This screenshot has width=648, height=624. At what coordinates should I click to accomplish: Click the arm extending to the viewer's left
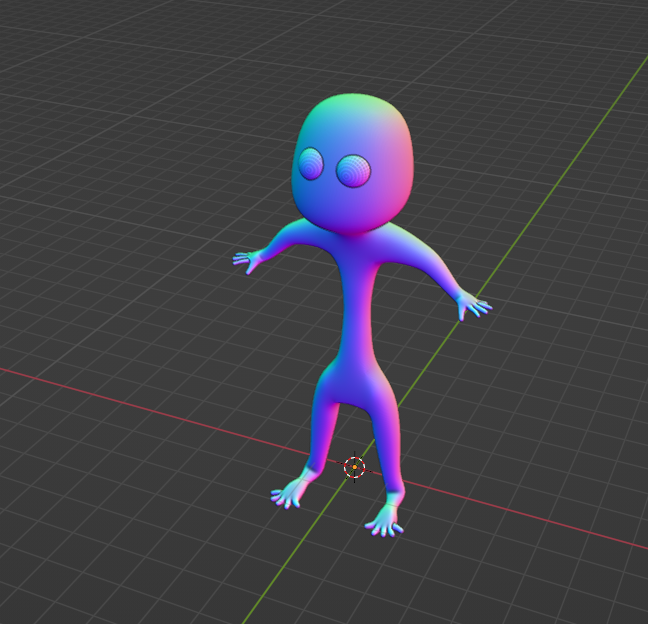pos(287,243)
